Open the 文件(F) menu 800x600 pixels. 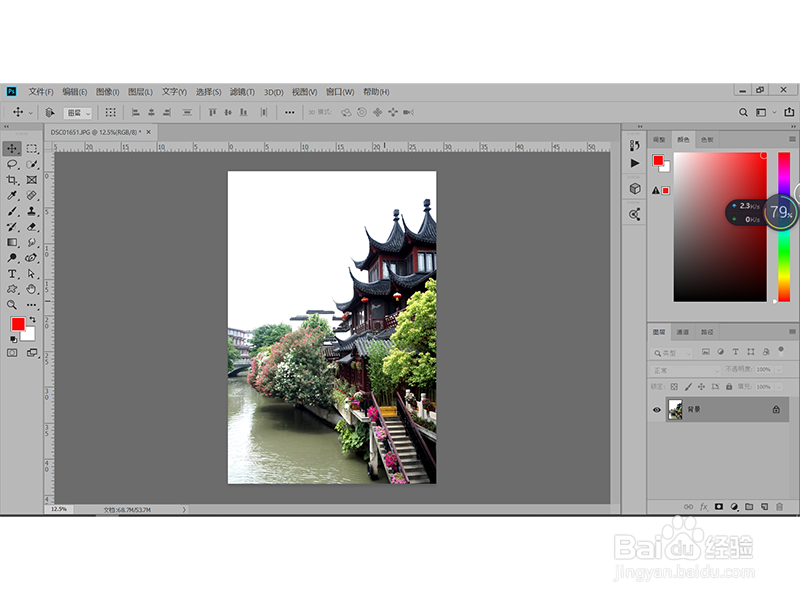click(41, 92)
